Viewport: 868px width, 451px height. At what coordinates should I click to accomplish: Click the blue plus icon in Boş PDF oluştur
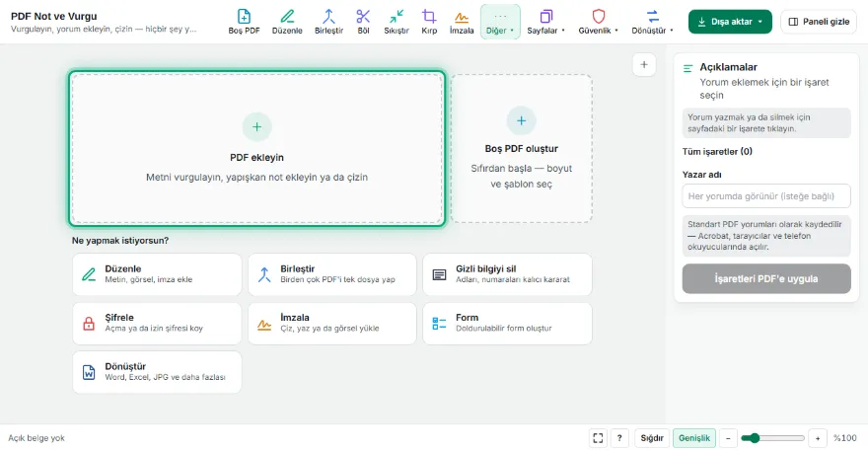(x=522, y=120)
